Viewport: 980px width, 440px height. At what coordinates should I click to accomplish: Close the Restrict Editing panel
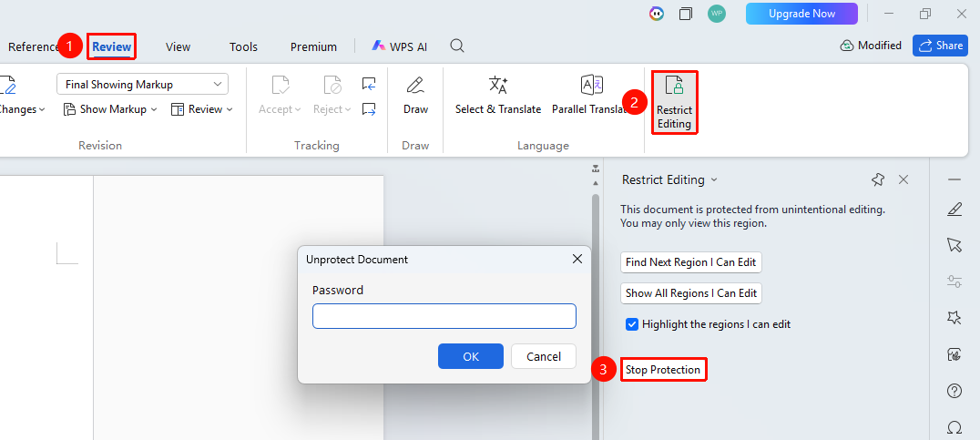(x=903, y=180)
